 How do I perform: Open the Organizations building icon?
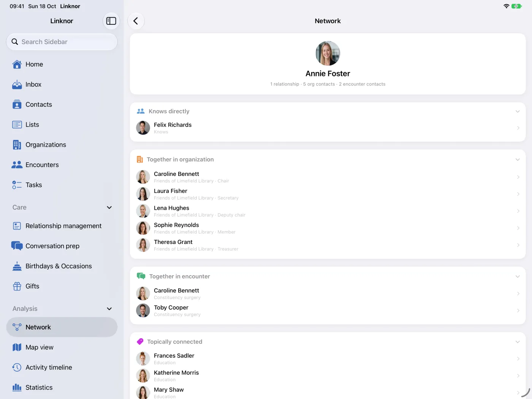[17, 145]
